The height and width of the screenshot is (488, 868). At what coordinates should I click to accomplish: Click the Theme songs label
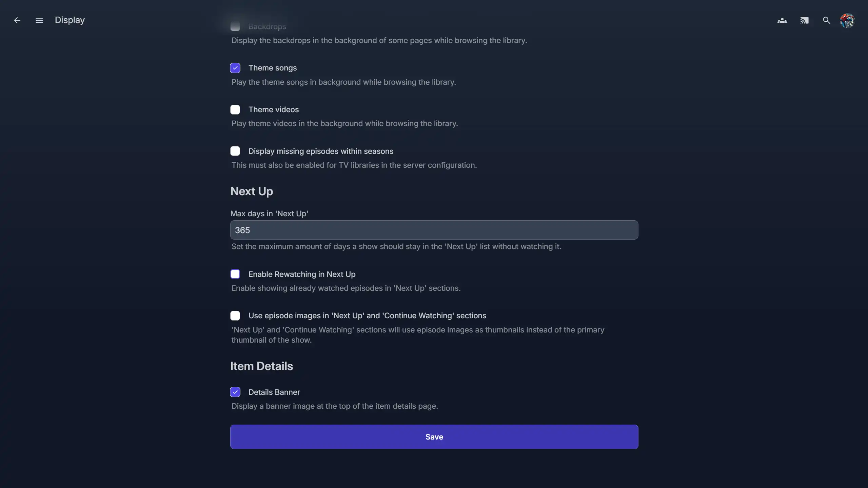pos(272,68)
